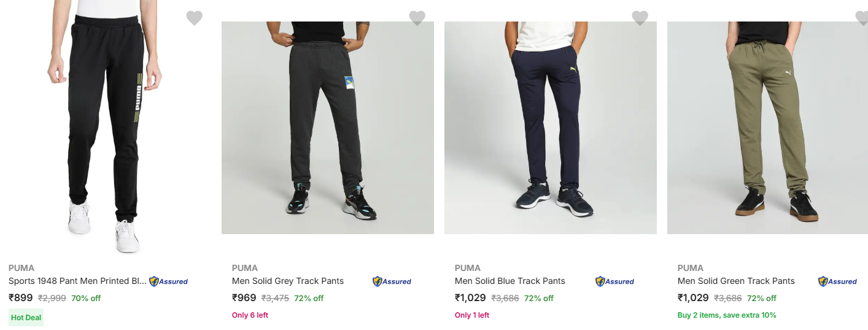Open navy blue track pants product image
868x330 pixels.
coord(550,128)
